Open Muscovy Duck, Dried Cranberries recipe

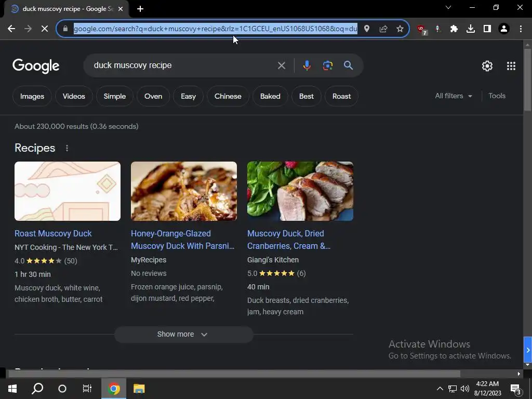(289, 240)
